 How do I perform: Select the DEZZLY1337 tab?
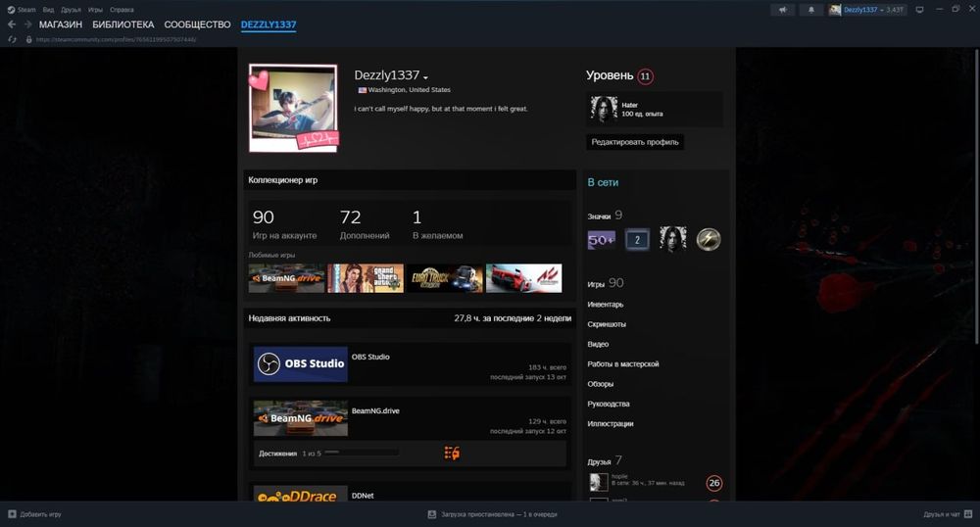269,24
